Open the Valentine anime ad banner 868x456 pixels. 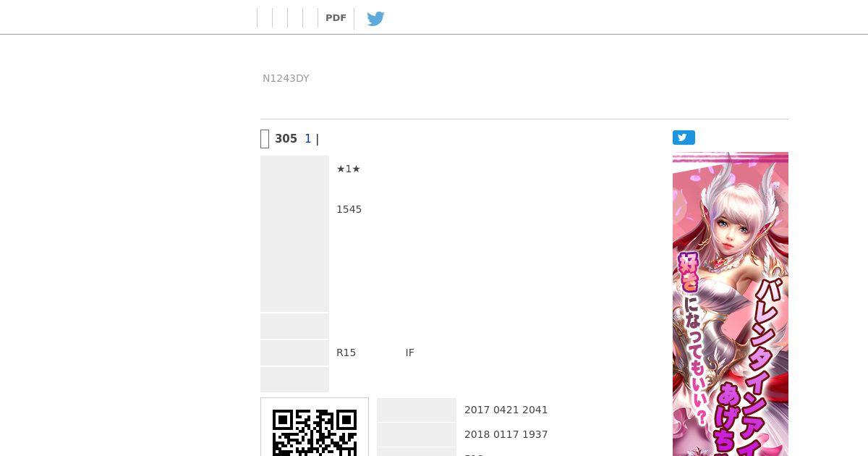point(731,304)
